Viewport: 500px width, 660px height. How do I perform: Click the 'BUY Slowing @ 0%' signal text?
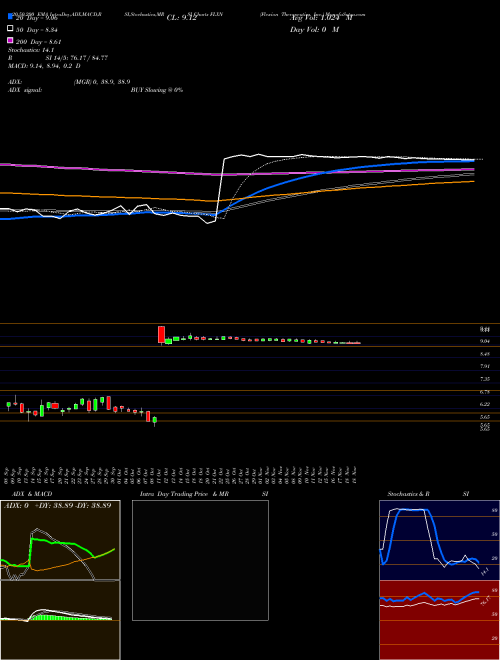tap(157, 90)
